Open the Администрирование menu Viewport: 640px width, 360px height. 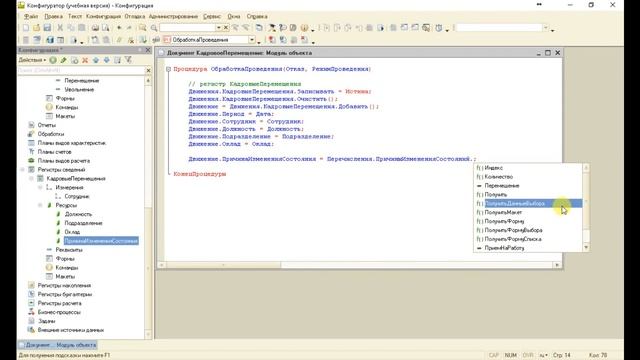tap(173, 16)
